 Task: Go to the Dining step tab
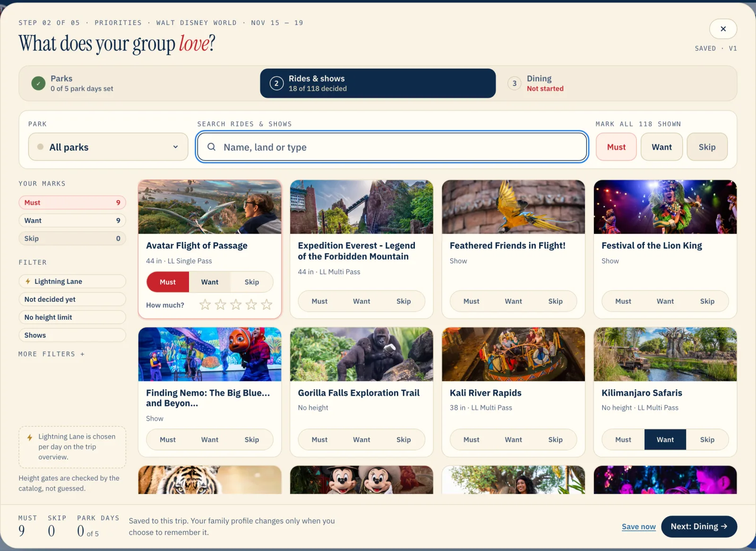coord(616,83)
